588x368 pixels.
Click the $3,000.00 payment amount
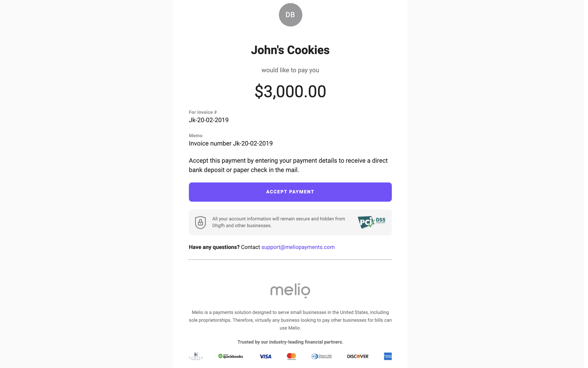click(290, 91)
